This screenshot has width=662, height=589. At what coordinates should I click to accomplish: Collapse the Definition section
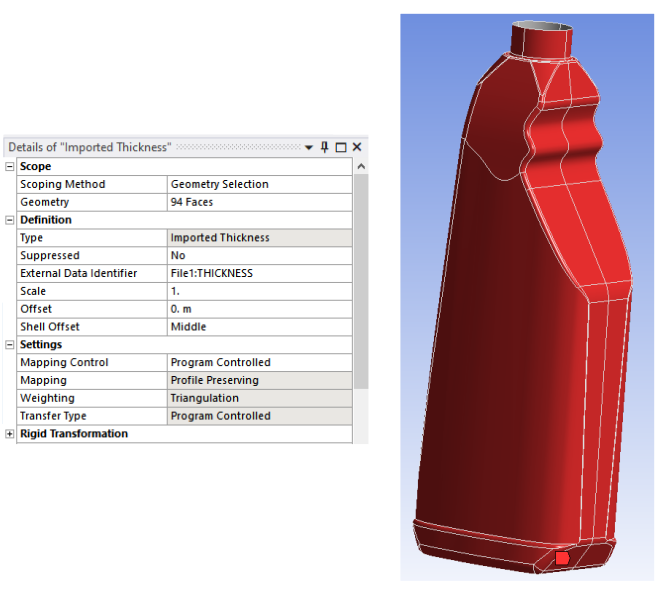pyautogui.click(x=10, y=220)
